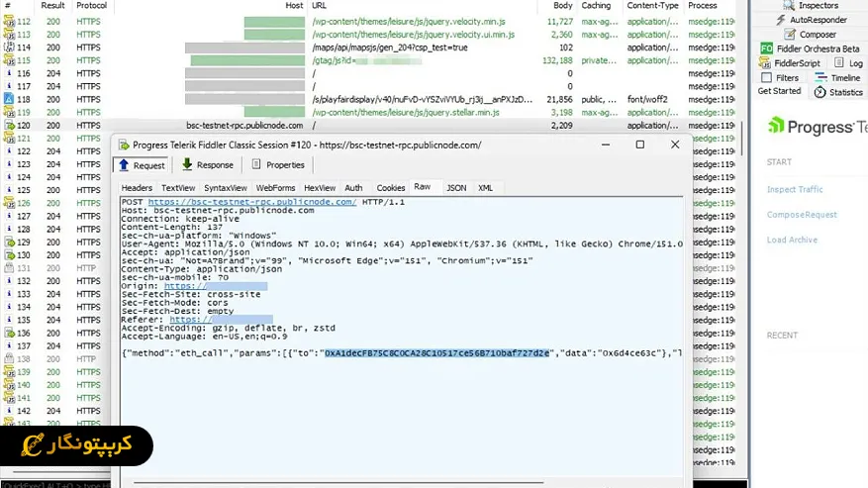
Task: Sort sessions by Result column header
Action: tap(52, 6)
